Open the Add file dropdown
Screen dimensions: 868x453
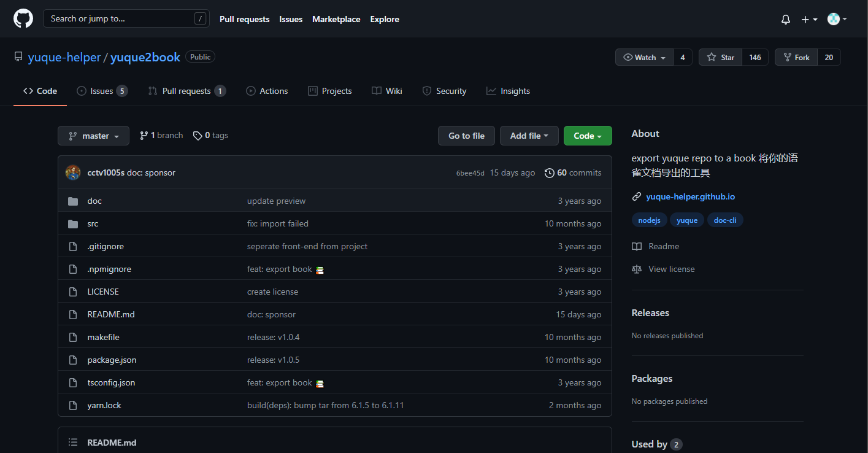click(529, 136)
